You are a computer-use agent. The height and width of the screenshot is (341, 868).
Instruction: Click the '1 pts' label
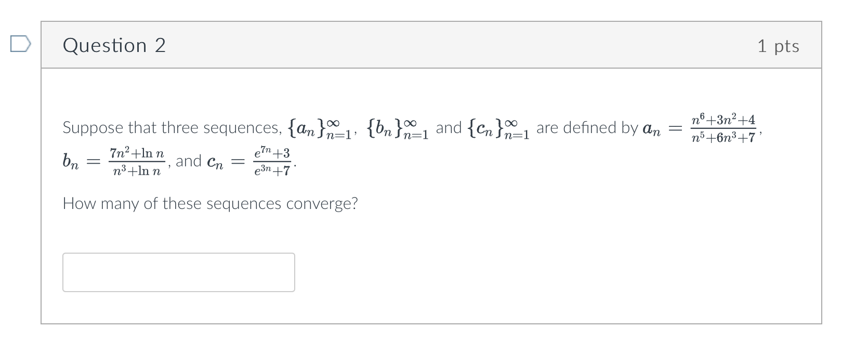(x=779, y=46)
